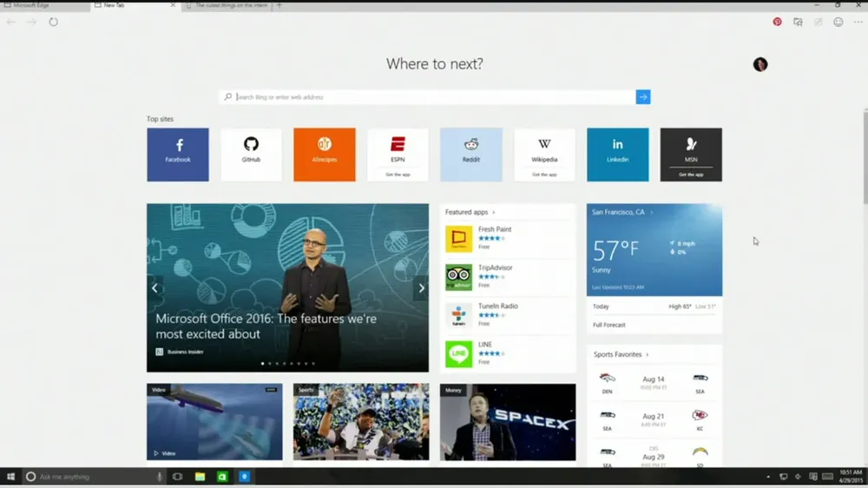Image resolution: width=868 pixels, height=488 pixels.
Task: Click the volume icon in system tray
Action: tap(798, 477)
